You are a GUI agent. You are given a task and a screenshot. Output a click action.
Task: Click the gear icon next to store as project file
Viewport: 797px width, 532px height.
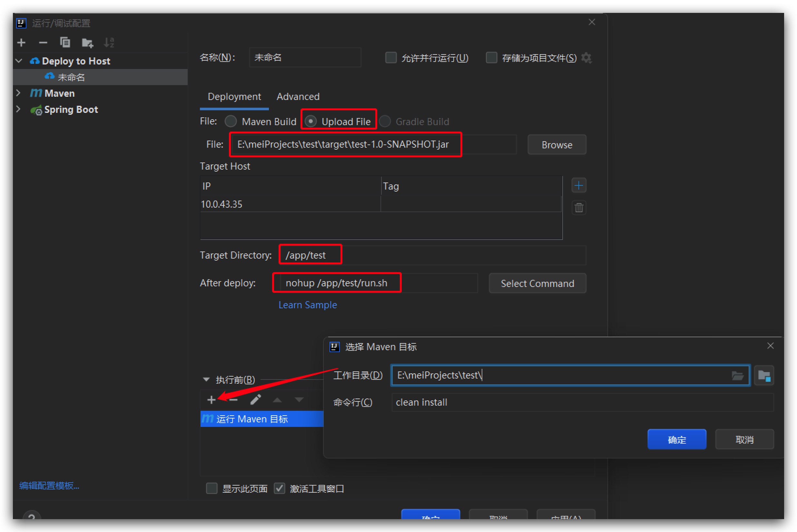click(x=586, y=58)
